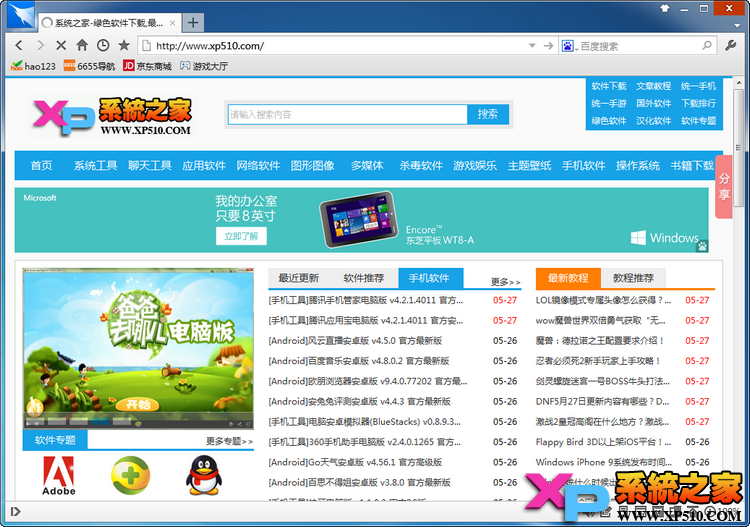The height and width of the screenshot is (527, 750).
Task: Open 腾讯手机管家电脑版 v4.2.1.4011 entry
Action: [x=365, y=300]
